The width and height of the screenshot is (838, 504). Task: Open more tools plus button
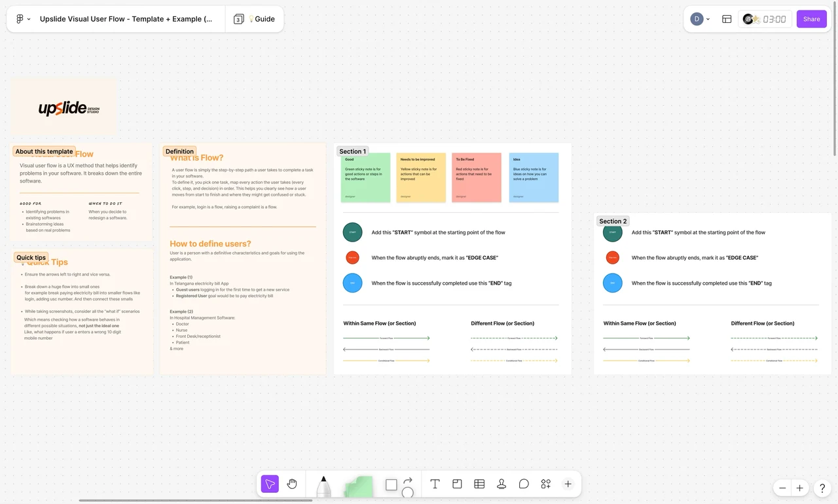point(568,484)
